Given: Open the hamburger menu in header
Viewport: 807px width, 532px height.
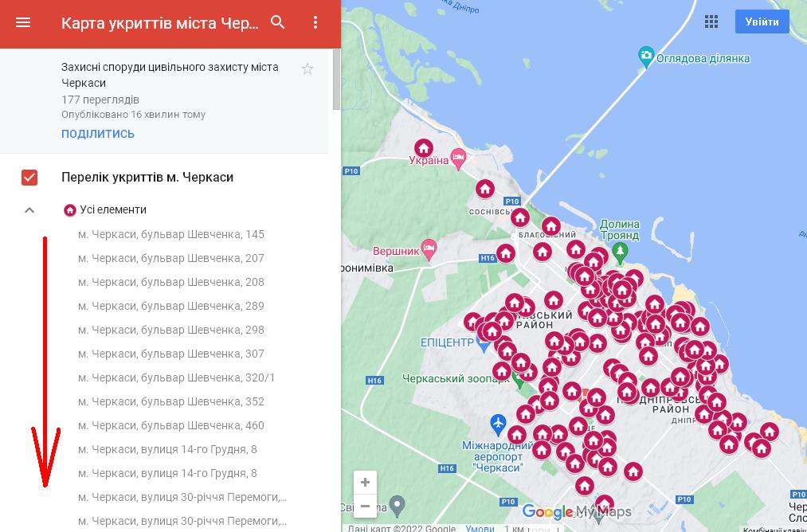Looking at the screenshot, I should point(23,23).
